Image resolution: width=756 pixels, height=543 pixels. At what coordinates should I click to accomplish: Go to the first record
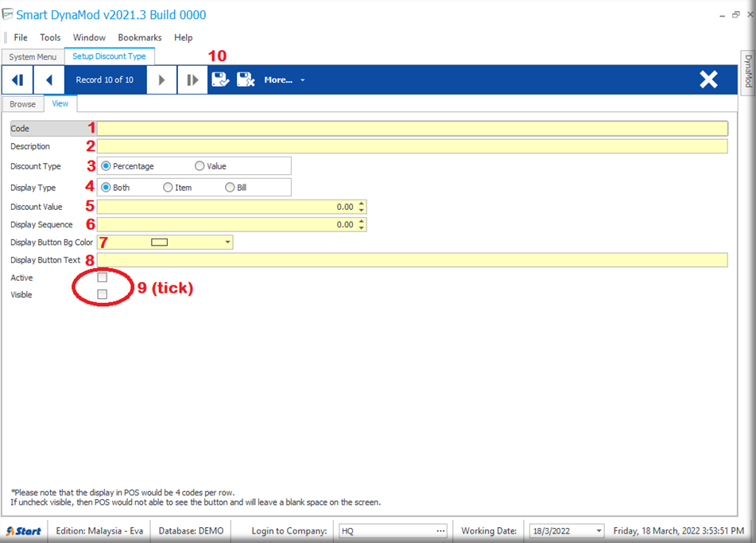tap(17, 80)
